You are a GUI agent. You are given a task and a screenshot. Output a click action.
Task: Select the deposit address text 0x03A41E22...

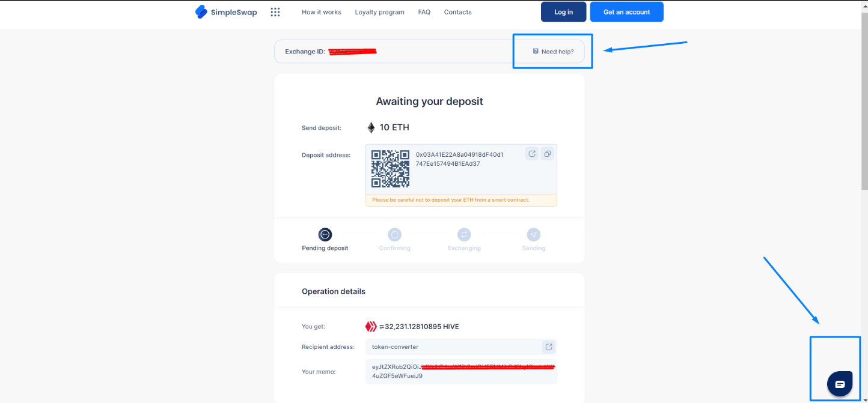460,159
